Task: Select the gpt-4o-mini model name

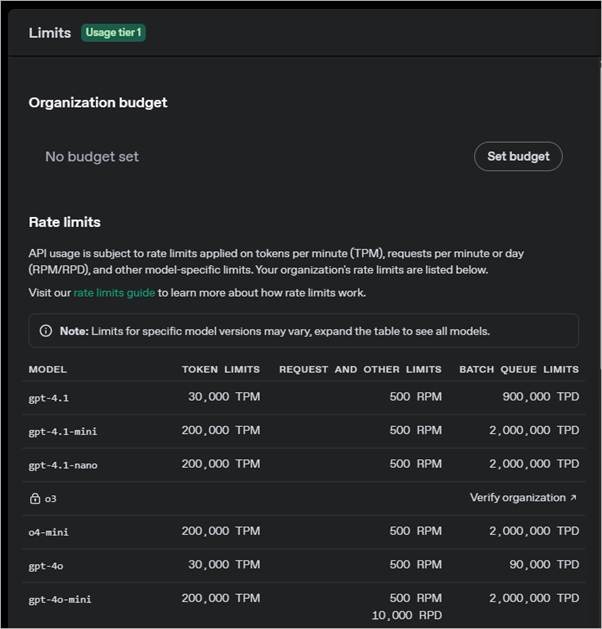Action: 60,600
